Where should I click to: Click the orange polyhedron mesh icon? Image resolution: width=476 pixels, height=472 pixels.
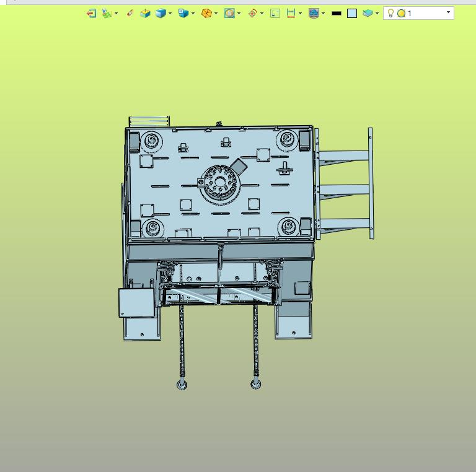pyautogui.click(x=206, y=14)
